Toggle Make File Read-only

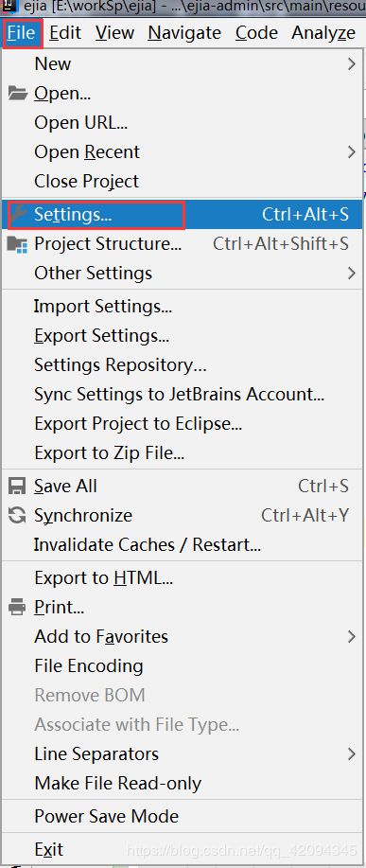[x=183, y=784]
